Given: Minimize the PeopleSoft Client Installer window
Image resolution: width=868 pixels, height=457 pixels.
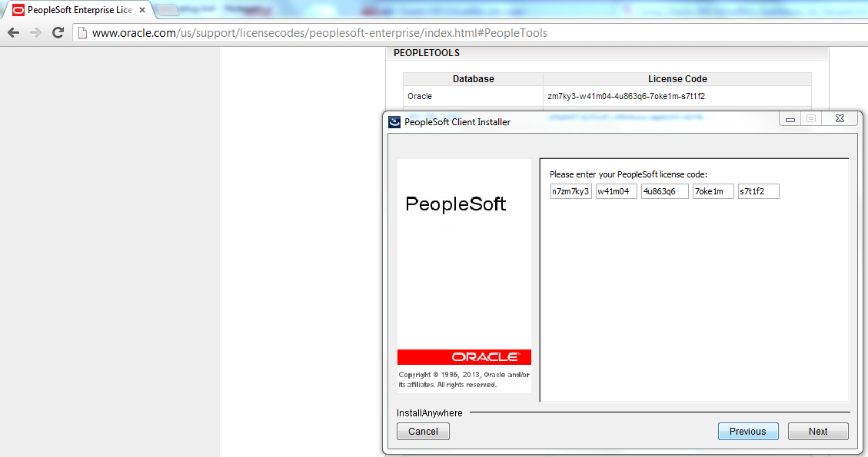Looking at the screenshot, I should (x=790, y=118).
